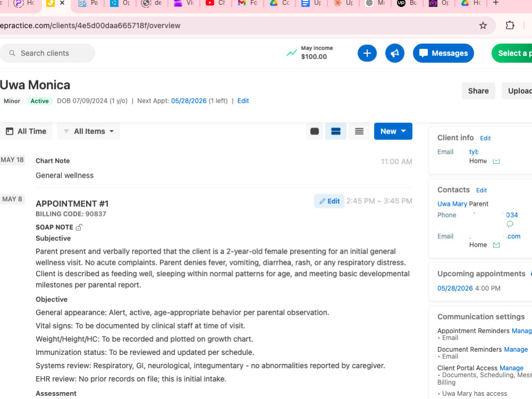The width and height of the screenshot is (532, 399).
Task: Open next appointment date 05/28/2026 in header
Action: pyautogui.click(x=189, y=101)
